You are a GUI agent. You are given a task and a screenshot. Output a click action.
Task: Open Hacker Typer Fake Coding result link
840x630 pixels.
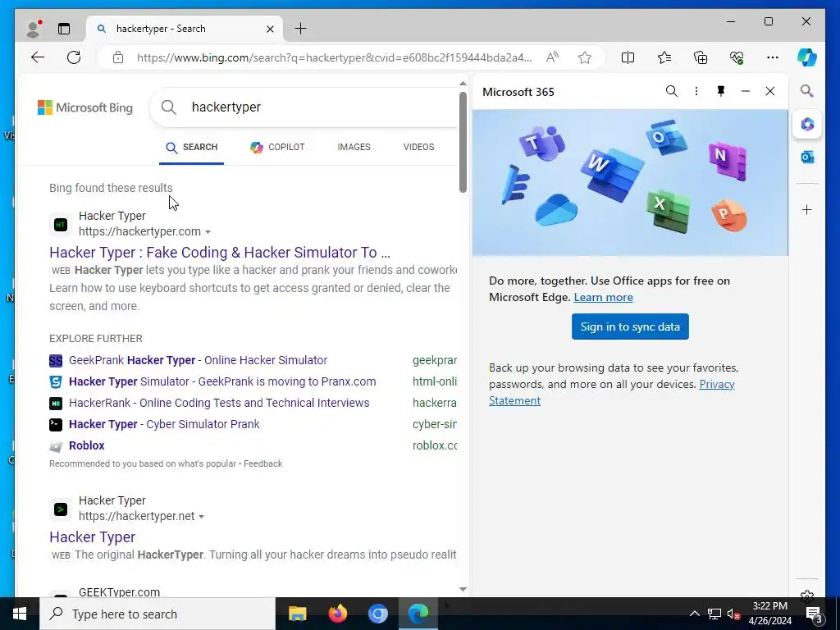tap(220, 253)
